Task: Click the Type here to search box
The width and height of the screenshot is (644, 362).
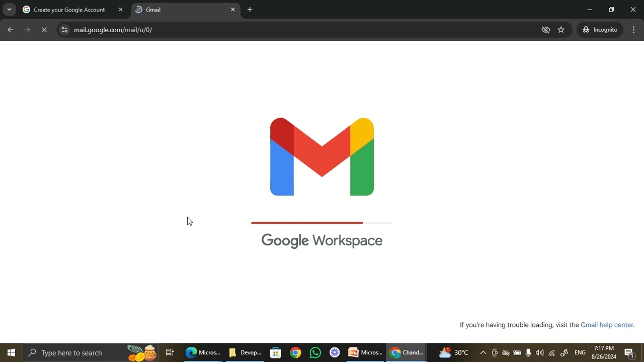Action: tap(91, 352)
